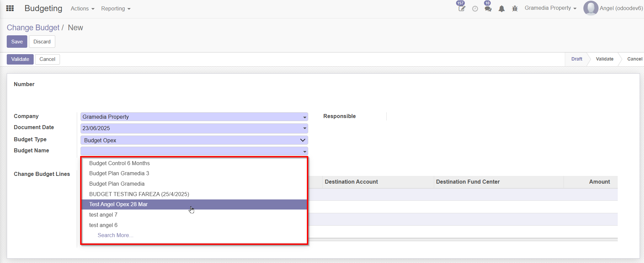Open Gramedia Property company switcher
644x263 pixels.
(550, 8)
